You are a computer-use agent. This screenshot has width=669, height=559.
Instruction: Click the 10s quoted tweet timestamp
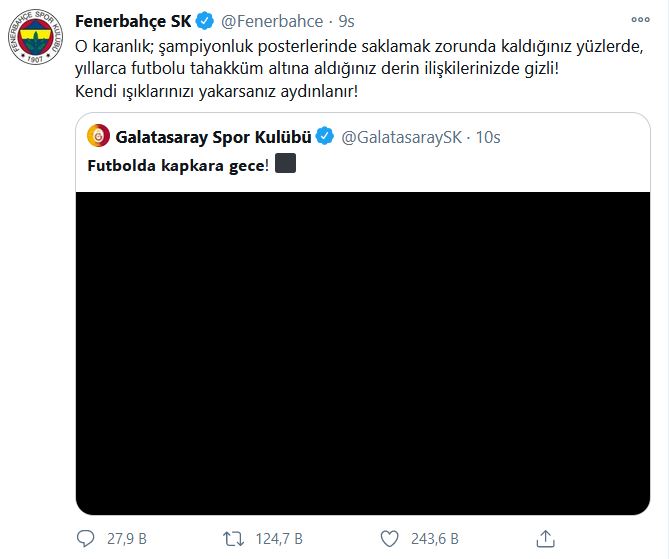pyautogui.click(x=488, y=137)
